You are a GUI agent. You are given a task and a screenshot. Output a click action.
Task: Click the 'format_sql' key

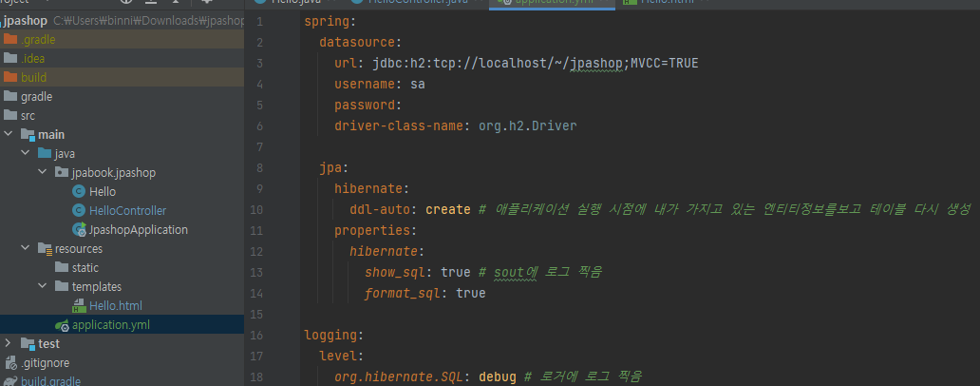pos(402,293)
